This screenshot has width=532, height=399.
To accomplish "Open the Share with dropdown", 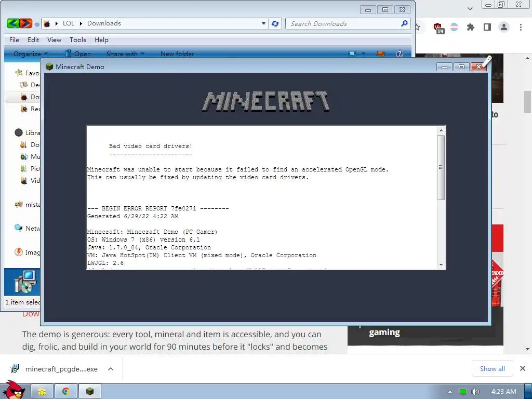I will [125, 54].
